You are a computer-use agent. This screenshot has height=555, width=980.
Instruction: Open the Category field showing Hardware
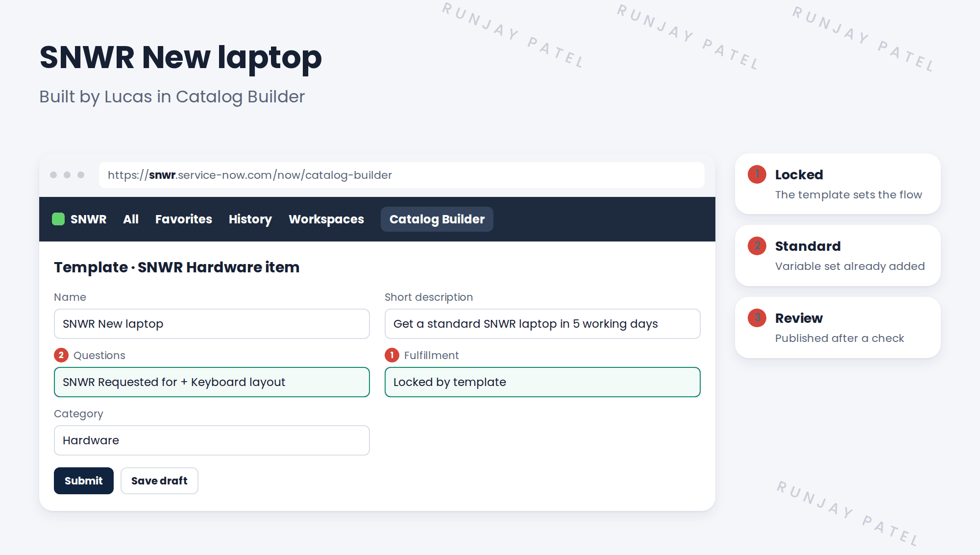coord(212,440)
